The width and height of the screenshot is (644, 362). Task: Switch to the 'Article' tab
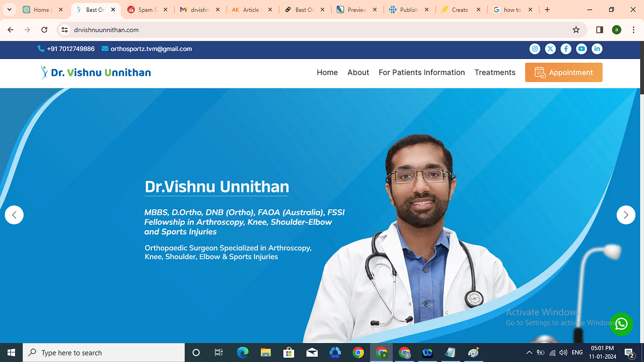[251, 10]
